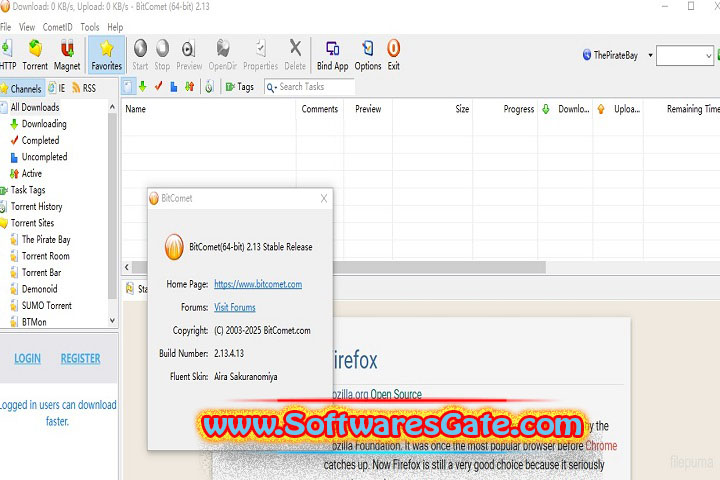
Task: Open The Pirate Bay site entry
Action: coord(40,239)
